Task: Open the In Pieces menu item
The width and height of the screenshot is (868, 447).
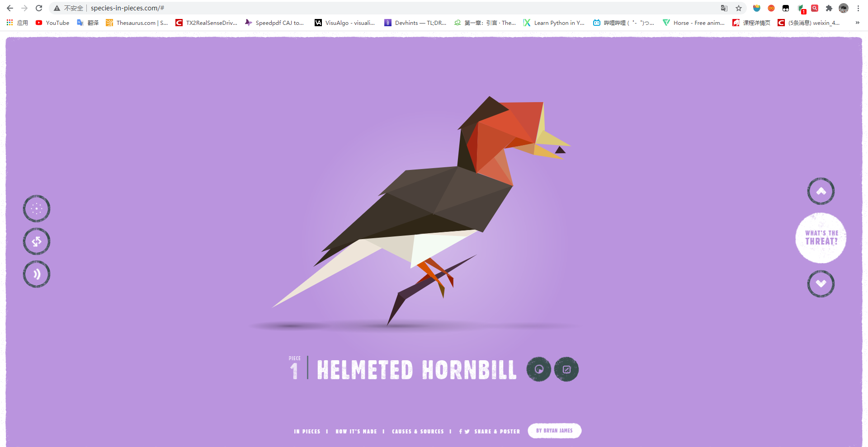Action: pyautogui.click(x=307, y=432)
